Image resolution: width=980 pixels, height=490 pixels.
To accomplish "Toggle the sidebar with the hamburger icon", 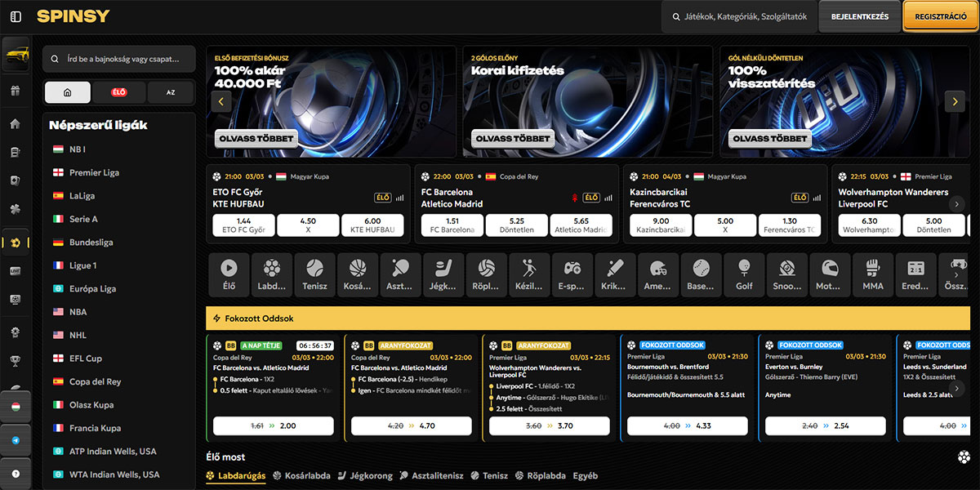I will [15, 15].
